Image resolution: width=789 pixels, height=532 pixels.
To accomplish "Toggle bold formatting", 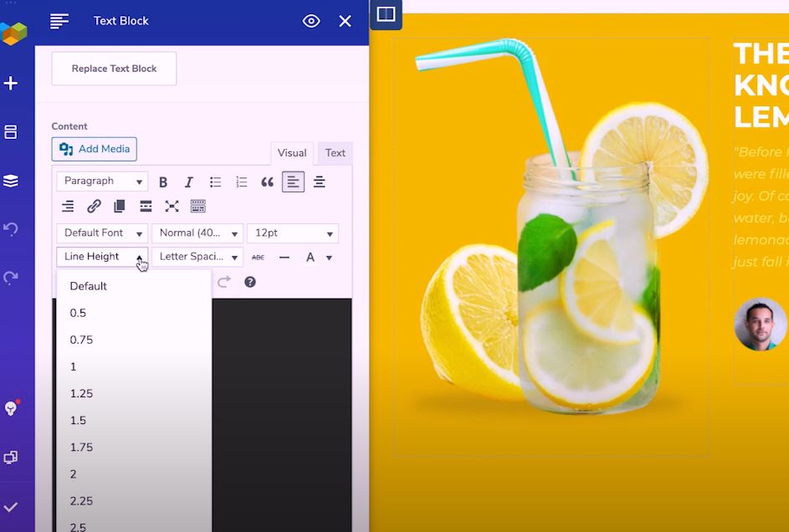I will coord(163,182).
